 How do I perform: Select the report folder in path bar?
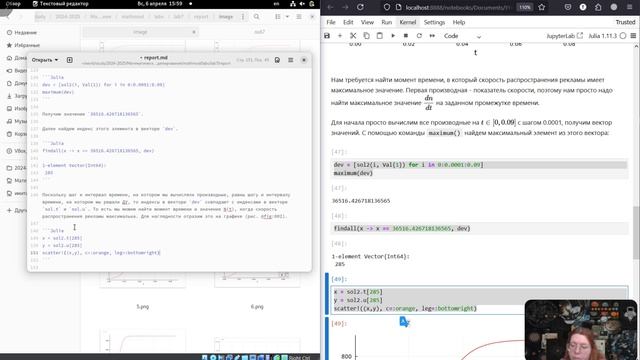coord(201,17)
